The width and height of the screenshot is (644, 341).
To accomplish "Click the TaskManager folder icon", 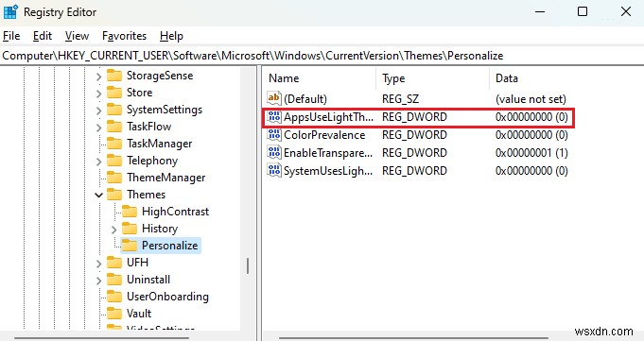I will coord(114,144).
